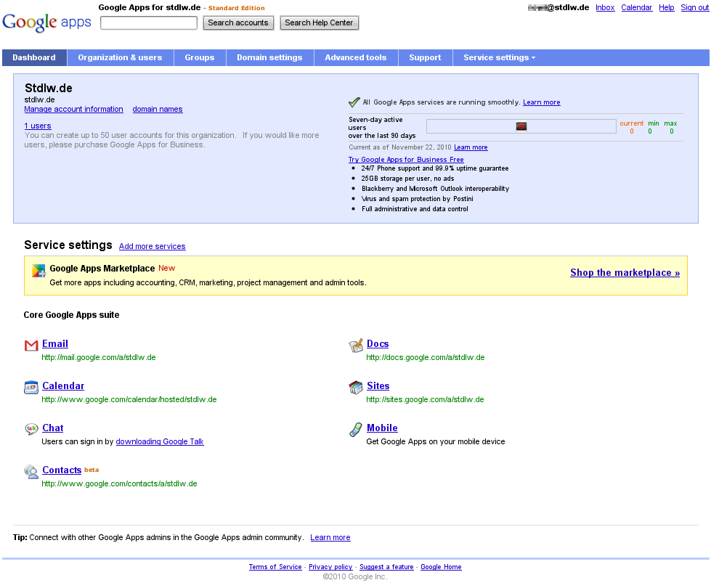Click Learn more beside Current as of date
711x588 pixels.
pos(471,147)
